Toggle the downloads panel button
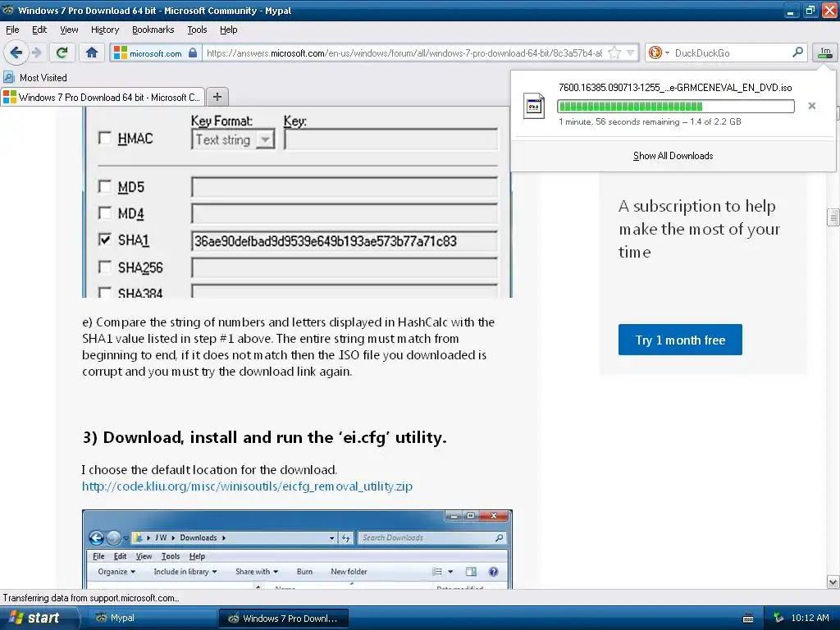The image size is (840, 630). tap(824, 52)
